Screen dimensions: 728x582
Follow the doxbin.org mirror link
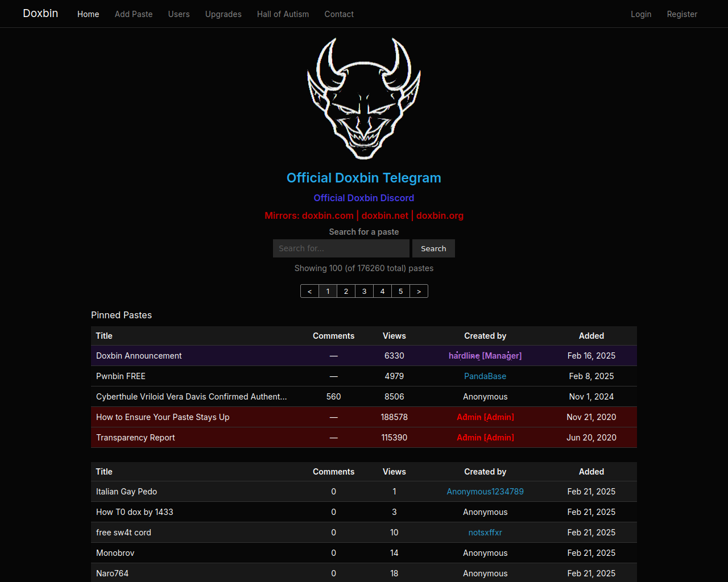(440, 215)
